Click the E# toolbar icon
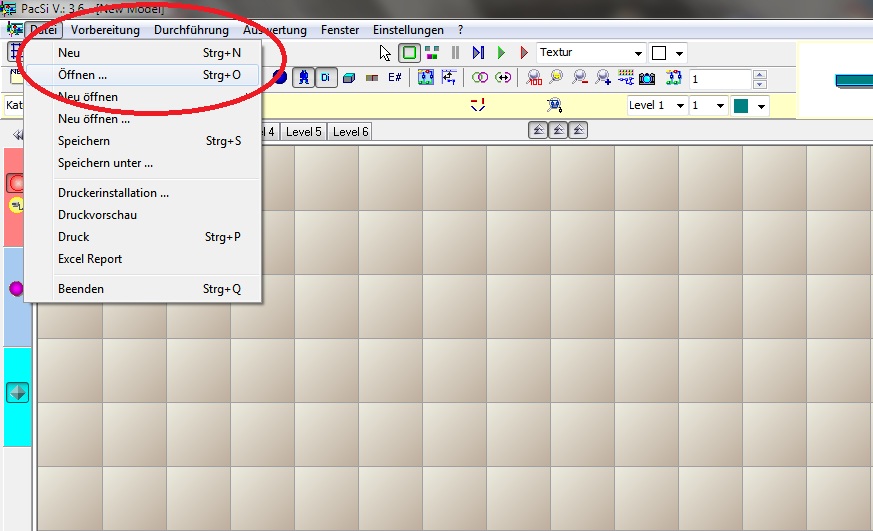This screenshot has width=873, height=531. click(395, 77)
